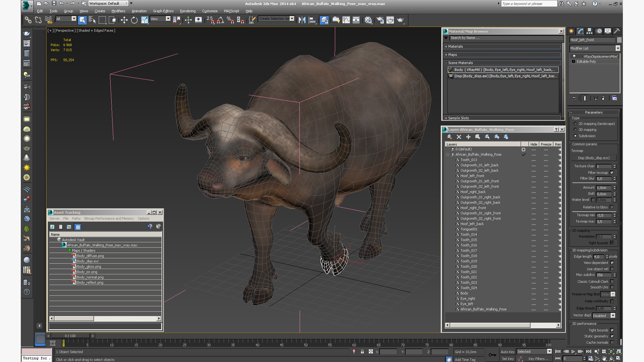The width and height of the screenshot is (644, 362).
Task: Collapse the African_Buffalo_Walking_Pose layer tree
Action: 447,155
